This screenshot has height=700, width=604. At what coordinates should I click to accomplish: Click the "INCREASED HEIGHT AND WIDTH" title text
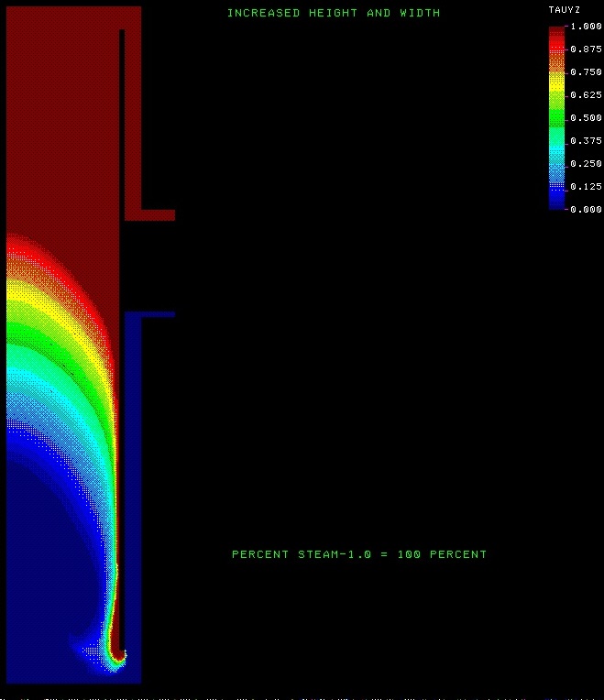click(x=334, y=13)
